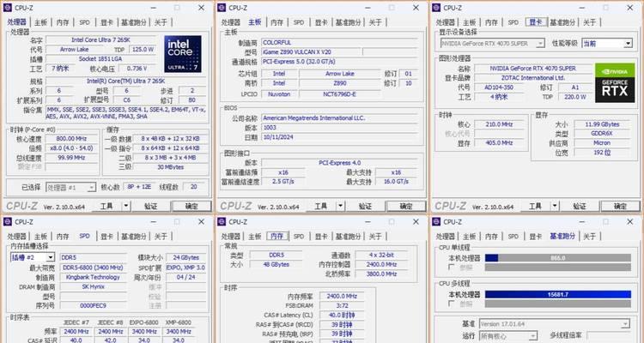The width and height of the screenshot is (644, 343).
Task: Click the 工具 button in the COLORFUL mainboard window
Action: [321, 206]
